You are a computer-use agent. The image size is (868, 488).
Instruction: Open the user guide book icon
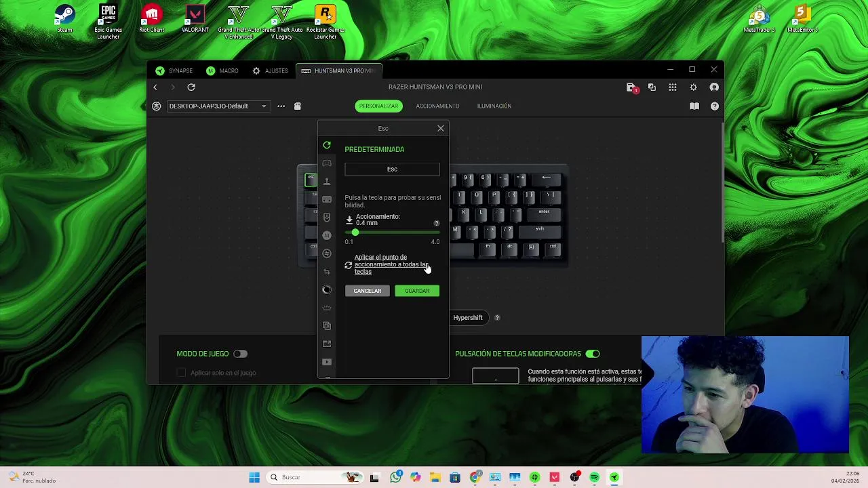tap(694, 106)
